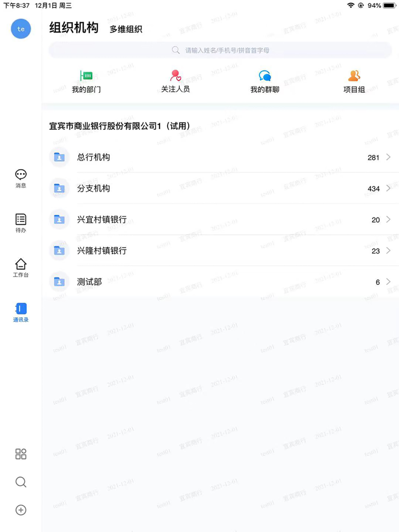
Task: Click the 项目组 text label
Action: point(354,89)
